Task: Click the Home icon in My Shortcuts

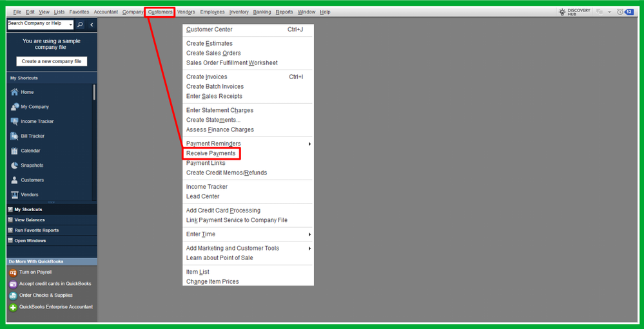Action: (x=14, y=92)
